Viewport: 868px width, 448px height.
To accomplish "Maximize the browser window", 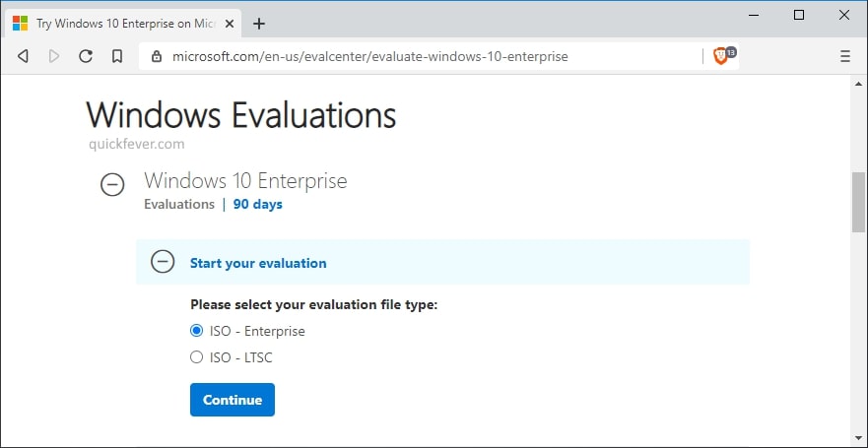I will 799,16.
